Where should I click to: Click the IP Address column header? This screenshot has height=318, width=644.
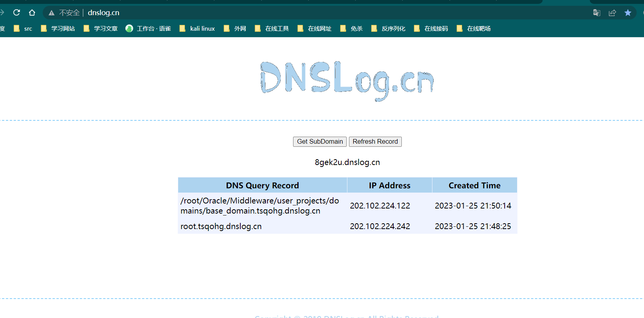coord(390,186)
